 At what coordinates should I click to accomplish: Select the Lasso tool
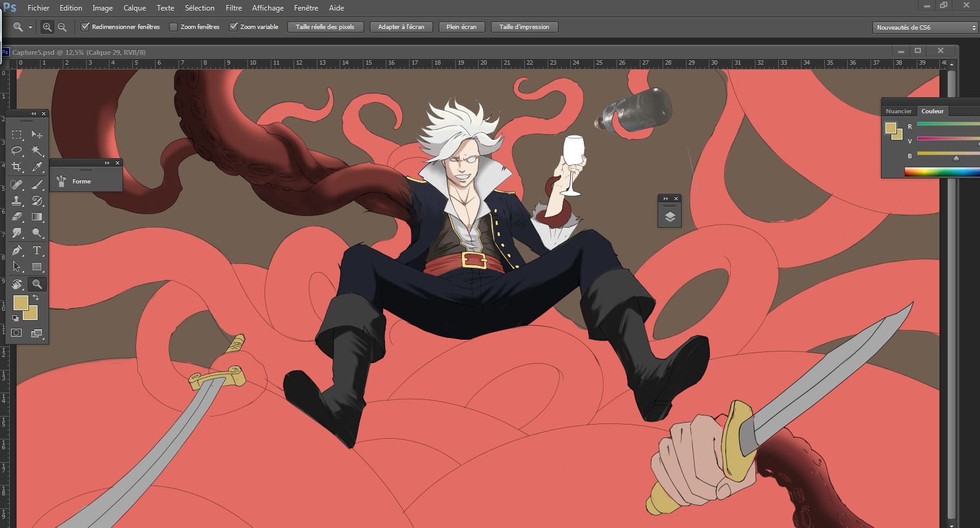tap(17, 151)
